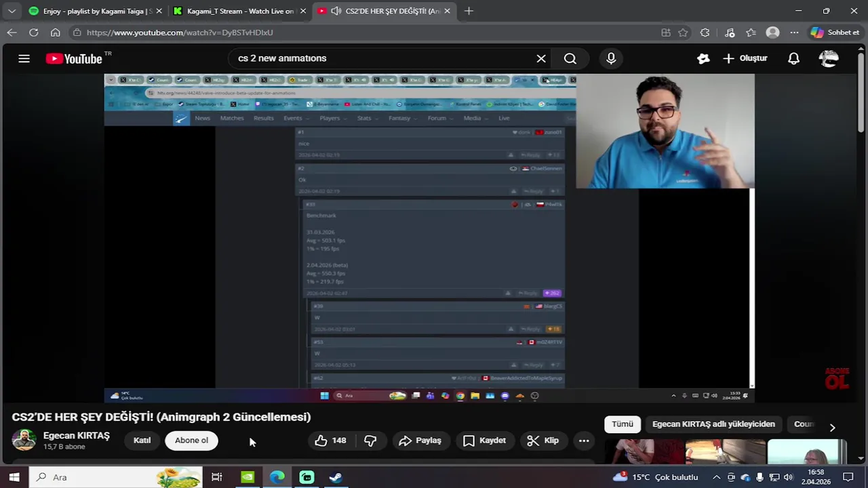This screenshot has width=868, height=488.
Task: Create a clip with Klip
Action: (x=543, y=441)
